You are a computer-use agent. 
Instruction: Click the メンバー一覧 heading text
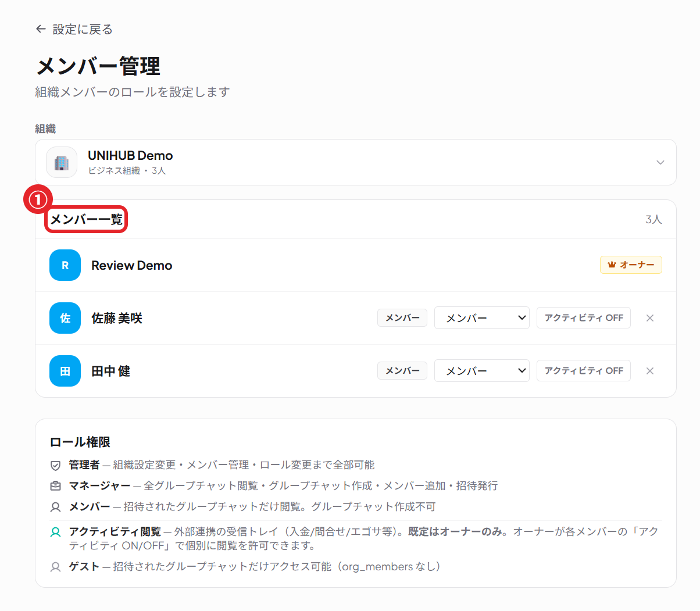(87, 220)
